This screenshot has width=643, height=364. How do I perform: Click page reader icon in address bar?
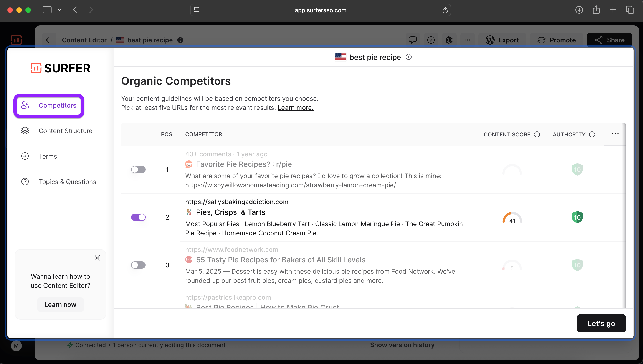point(197,10)
